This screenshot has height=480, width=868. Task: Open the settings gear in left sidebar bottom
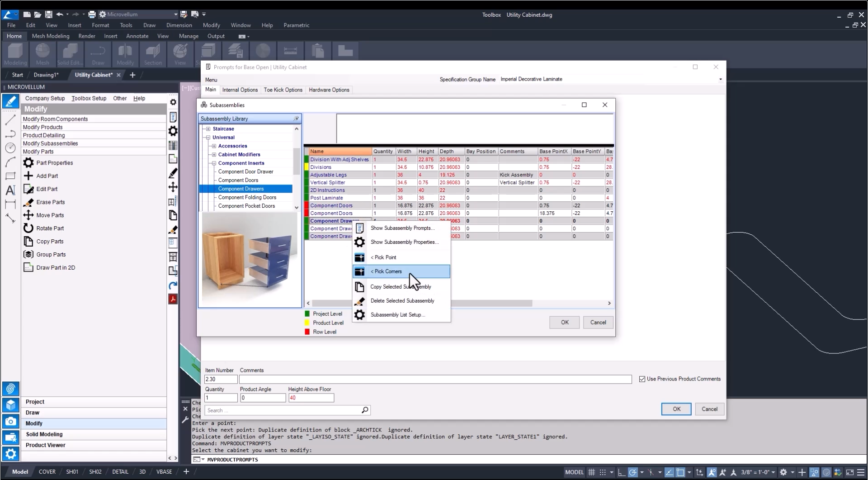point(11,453)
